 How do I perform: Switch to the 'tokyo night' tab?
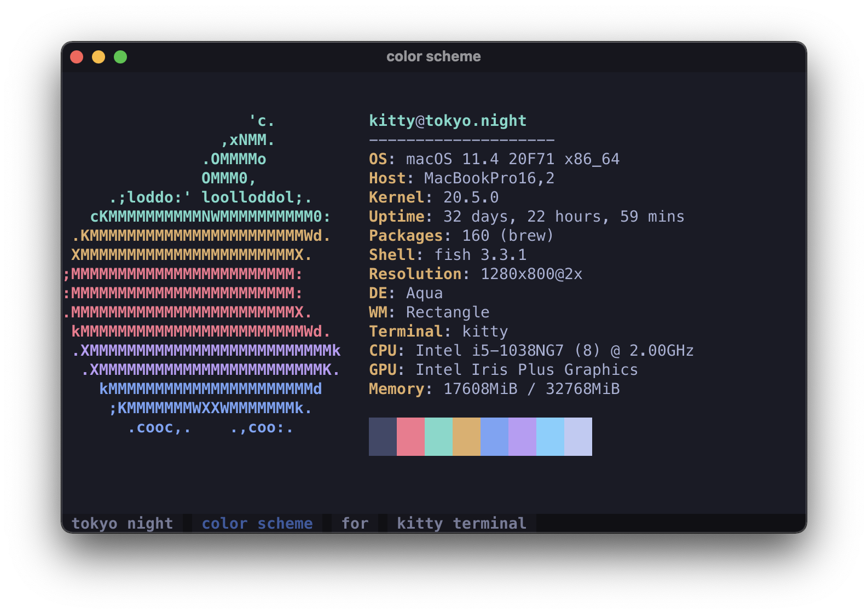(x=122, y=523)
